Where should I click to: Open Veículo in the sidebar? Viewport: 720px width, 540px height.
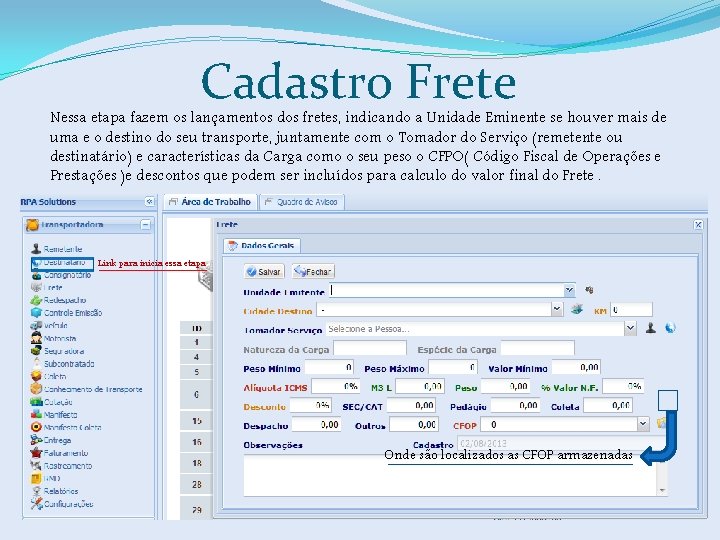(x=50, y=325)
